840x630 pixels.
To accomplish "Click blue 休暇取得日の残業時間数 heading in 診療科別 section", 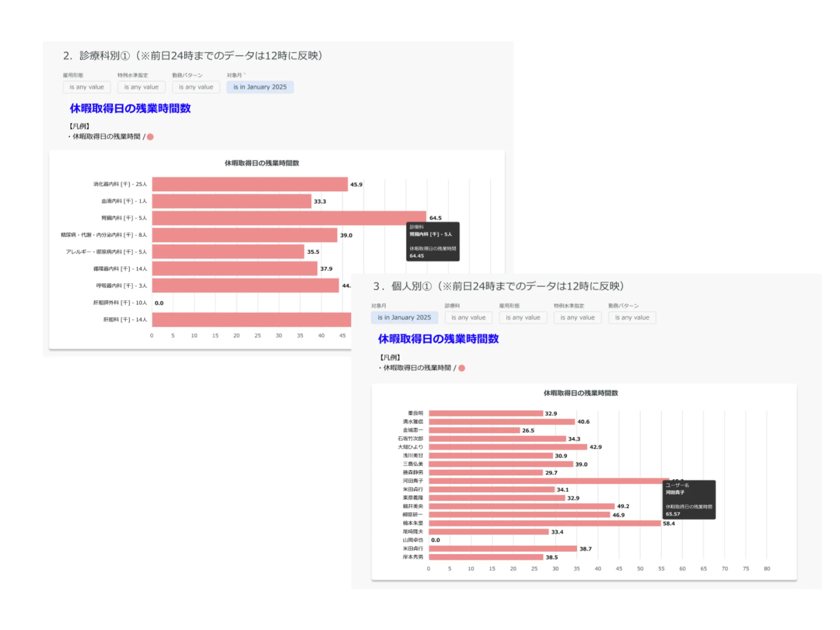I will point(130,108).
